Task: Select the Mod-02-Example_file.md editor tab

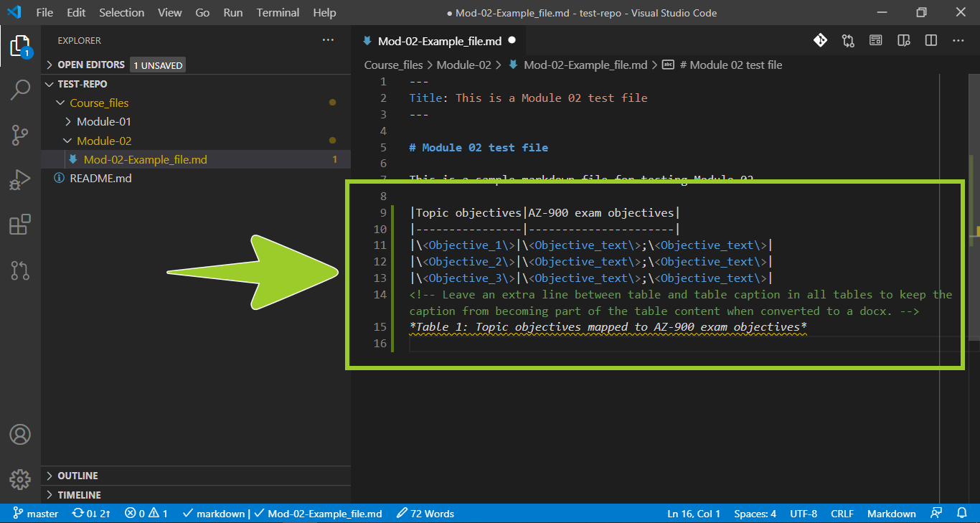Action: tap(438, 41)
